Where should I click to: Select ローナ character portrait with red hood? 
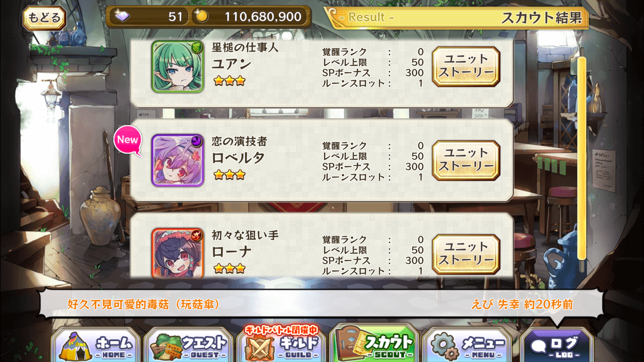click(x=178, y=253)
